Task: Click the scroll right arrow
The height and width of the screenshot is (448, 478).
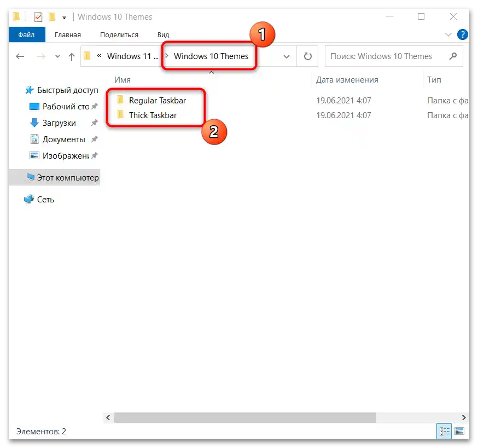Action: (x=463, y=417)
